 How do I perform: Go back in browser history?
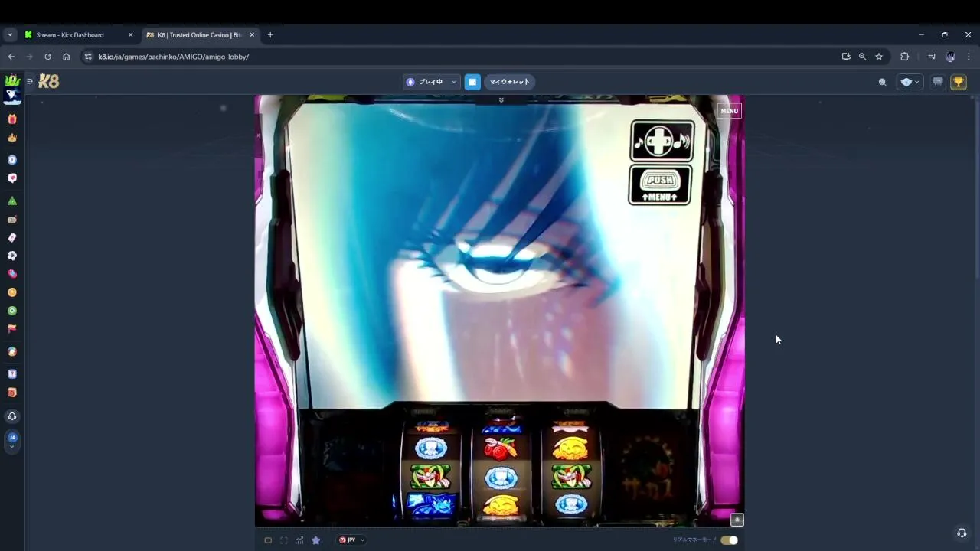[x=11, y=57]
